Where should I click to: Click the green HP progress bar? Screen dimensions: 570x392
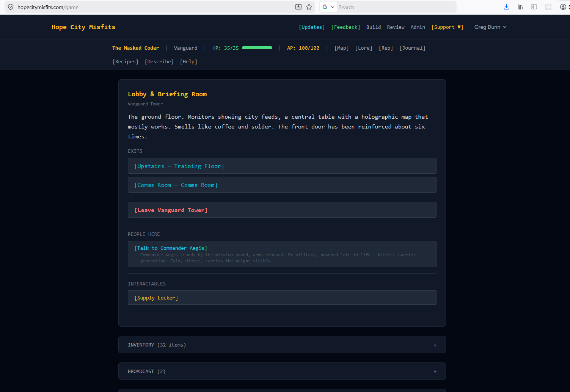pos(257,48)
